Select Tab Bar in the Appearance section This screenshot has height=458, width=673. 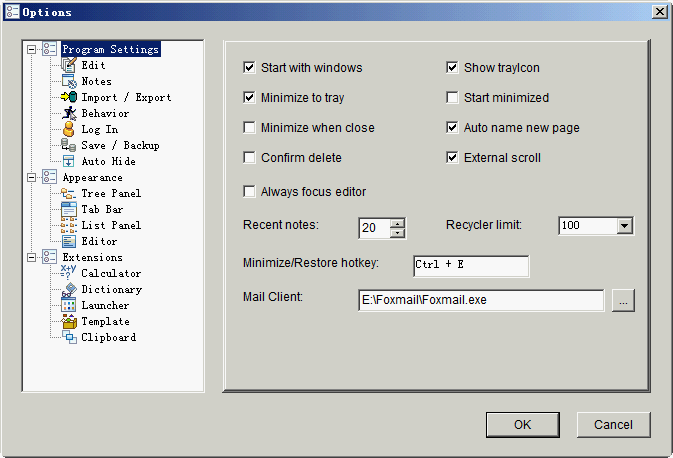[x=102, y=209]
